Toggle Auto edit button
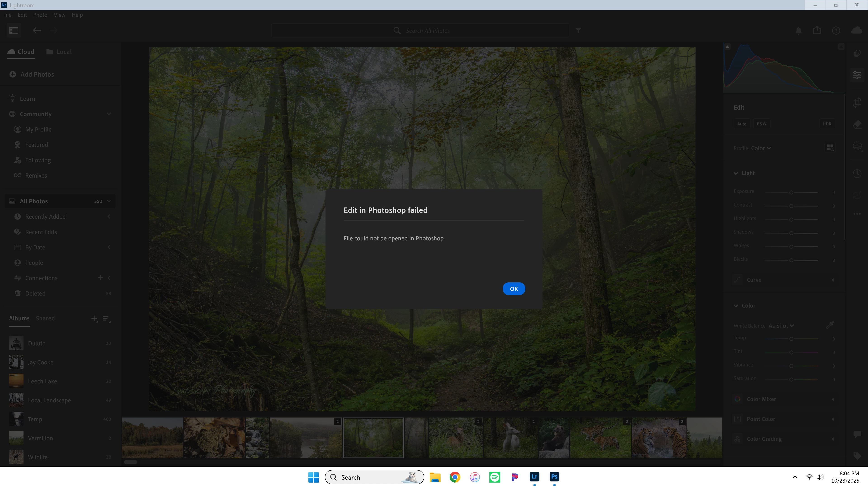This screenshot has width=868, height=488. (742, 124)
